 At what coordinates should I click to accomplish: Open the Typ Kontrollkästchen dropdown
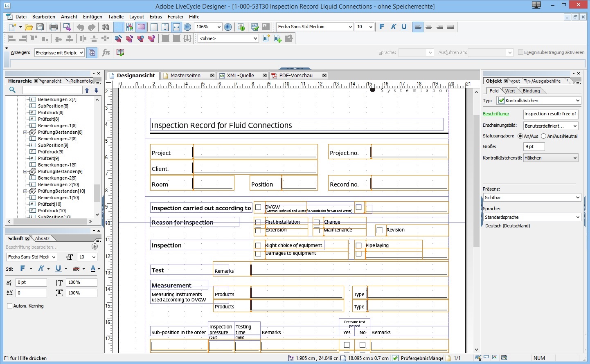point(539,101)
